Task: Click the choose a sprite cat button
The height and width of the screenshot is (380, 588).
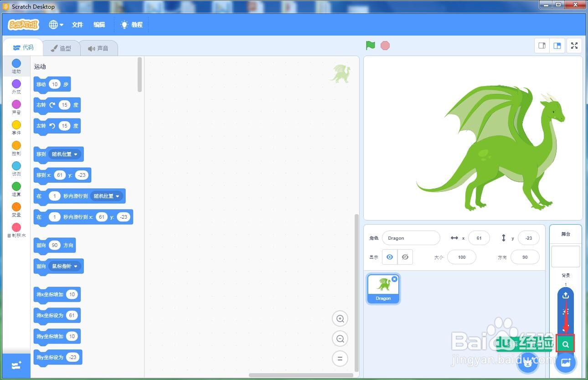Action: pyautogui.click(x=528, y=362)
